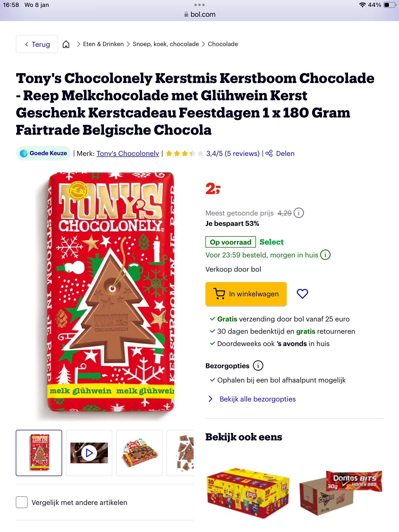Image resolution: width=399 pixels, height=532 pixels.
Task: Click the shopping cart icon on the yellow button
Action: pyautogui.click(x=219, y=293)
